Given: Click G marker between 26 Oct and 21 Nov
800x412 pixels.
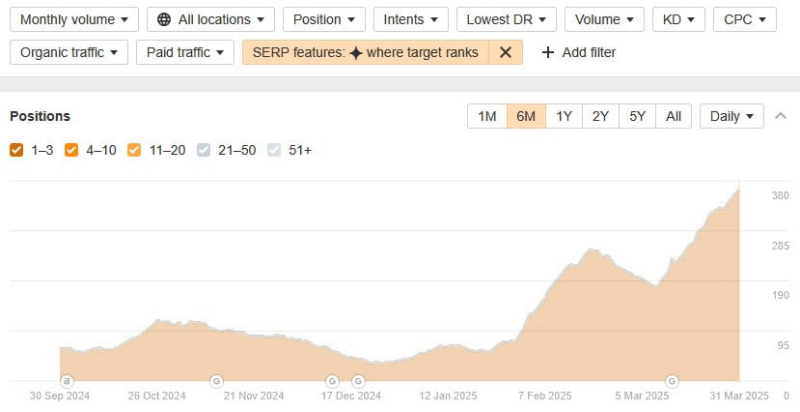Looking at the screenshot, I should point(216,380).
